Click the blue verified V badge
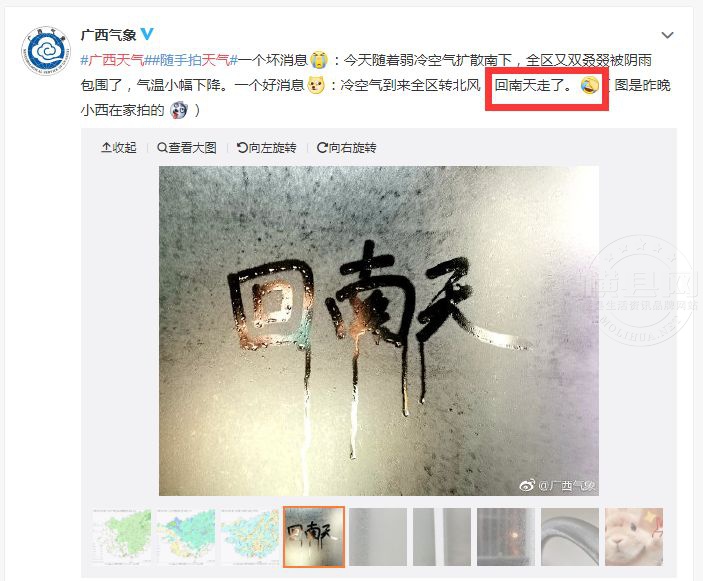The height and width of the screenshot is (581, 703). pos(147,34)
